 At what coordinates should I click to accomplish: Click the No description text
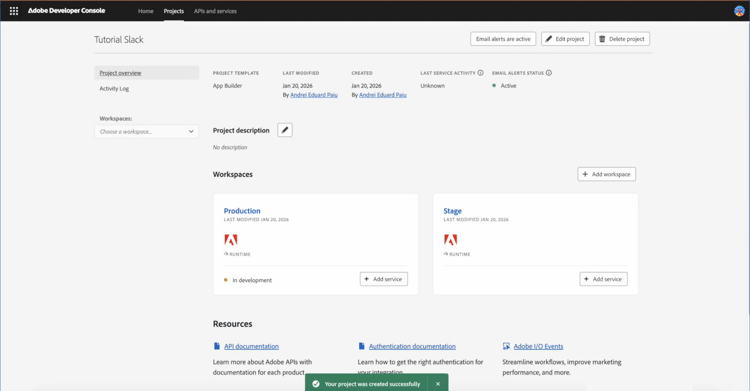coord(230,147)
